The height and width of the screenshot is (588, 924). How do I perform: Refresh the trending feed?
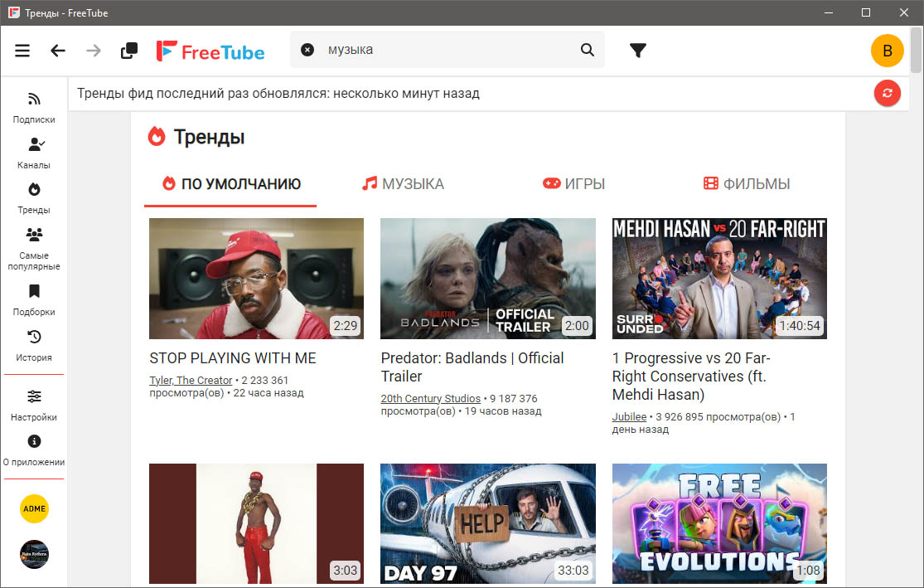click(x=887, y=93)
